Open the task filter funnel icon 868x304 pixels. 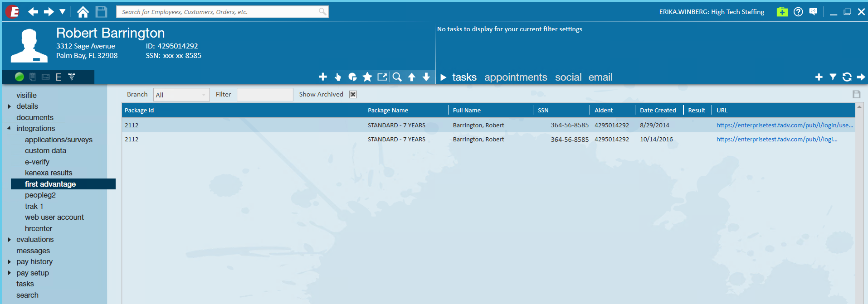pyautogui.click(x=833, y=77)
